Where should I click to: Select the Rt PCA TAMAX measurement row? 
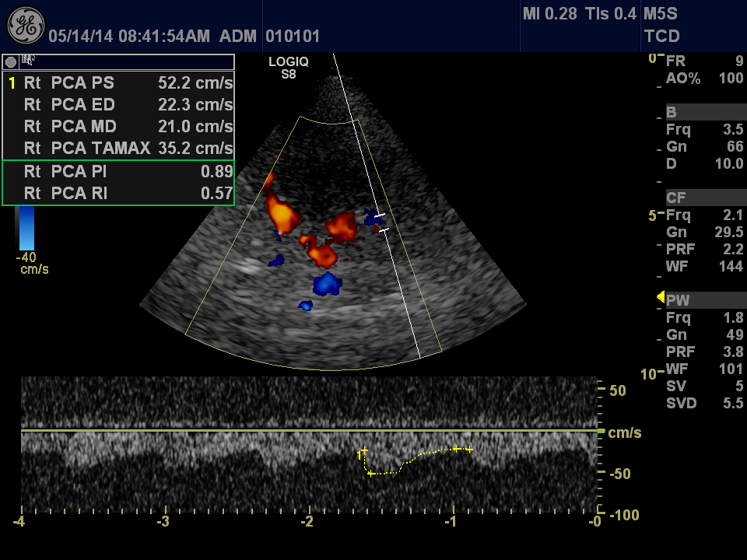coord(119,148)
